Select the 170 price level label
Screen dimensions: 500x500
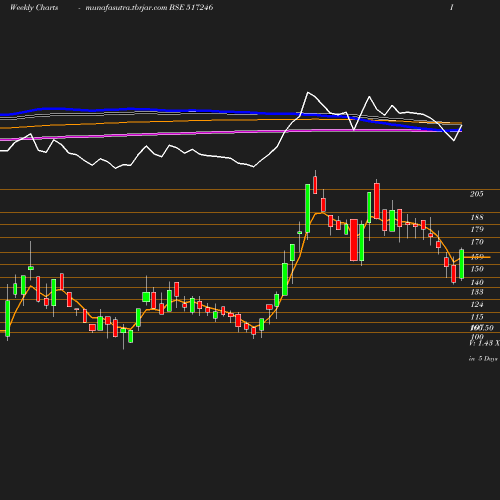coord(477,242)
